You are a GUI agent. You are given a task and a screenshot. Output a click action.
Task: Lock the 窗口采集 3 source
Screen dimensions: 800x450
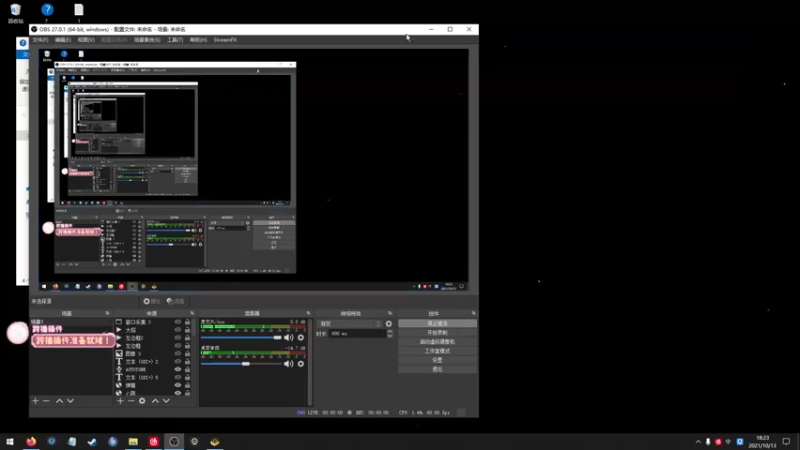187,322
